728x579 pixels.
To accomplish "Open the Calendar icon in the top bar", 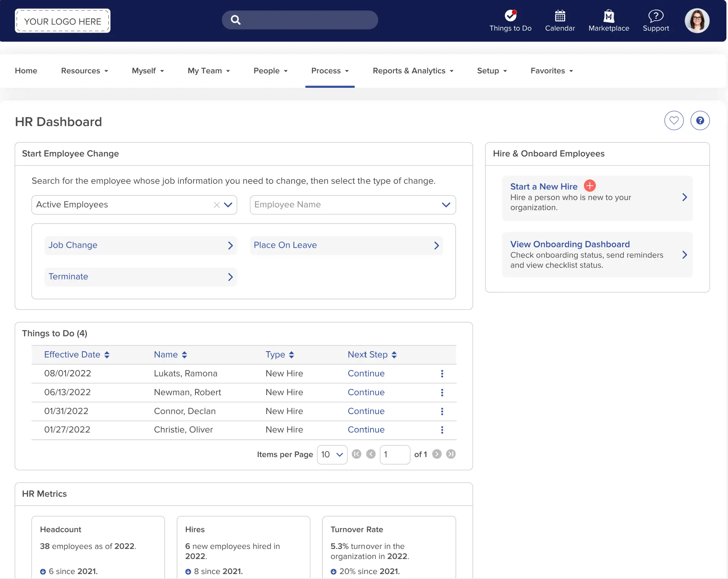I will coord(560,16).
